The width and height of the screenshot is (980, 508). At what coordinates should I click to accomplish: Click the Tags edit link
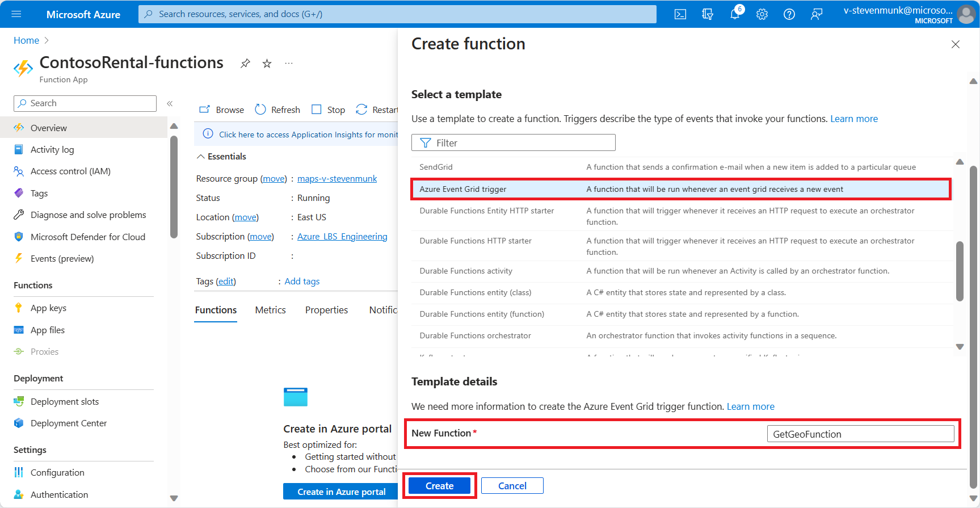point(226,281)
